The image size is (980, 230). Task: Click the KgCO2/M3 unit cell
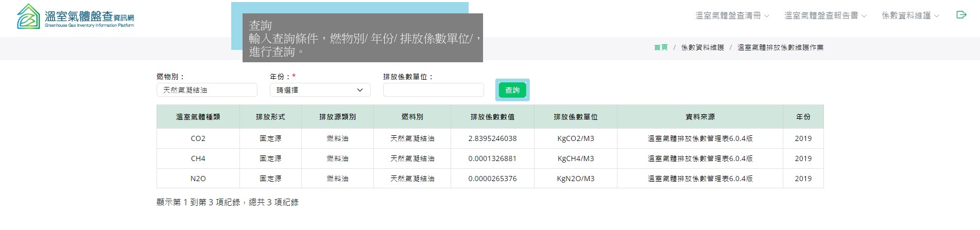575,138
